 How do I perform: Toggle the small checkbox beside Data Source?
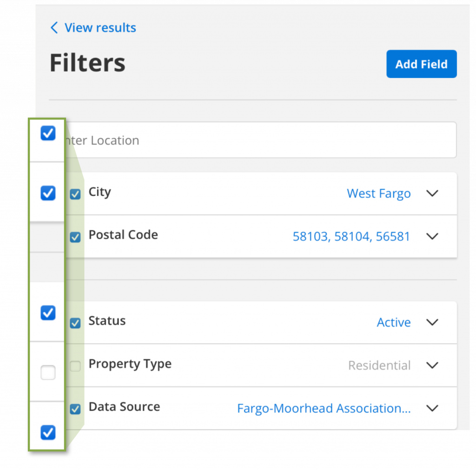coord(75,409)
